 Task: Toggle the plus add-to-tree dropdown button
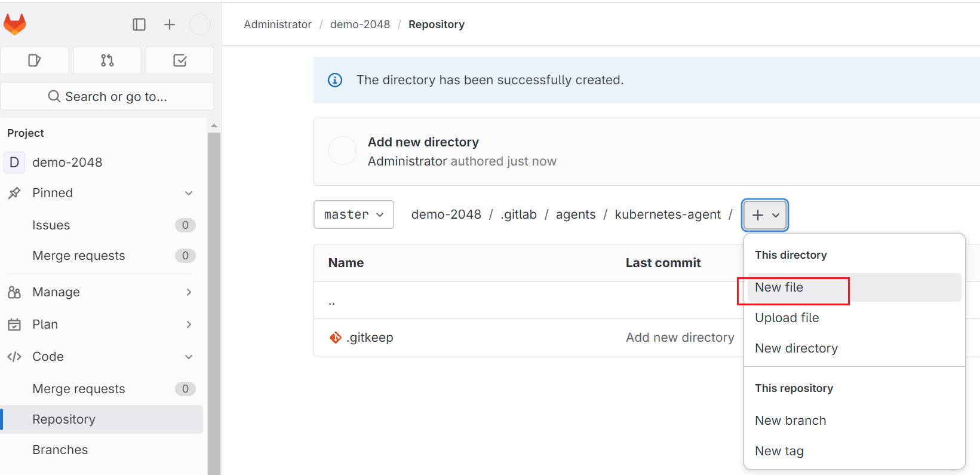pyautogui.click(x=765, y=215)
